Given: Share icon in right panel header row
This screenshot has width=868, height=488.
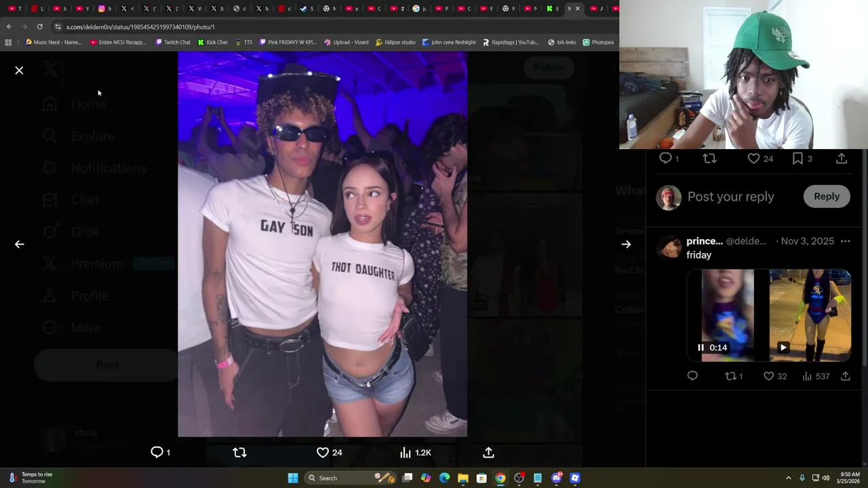Looking at the screenshot, I should (x=842, y=158).
